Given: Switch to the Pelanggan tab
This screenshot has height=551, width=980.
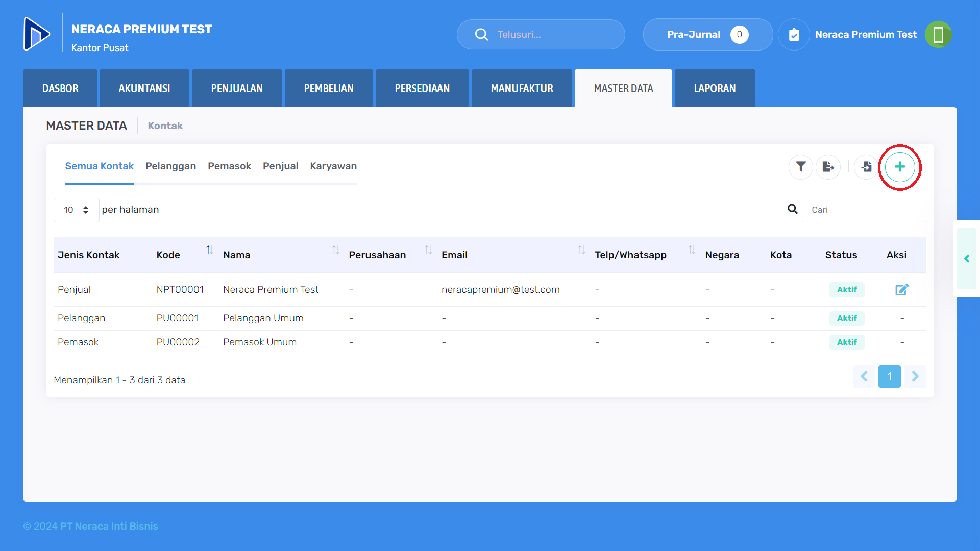Looking at the screenshot, I should point(170,166).
